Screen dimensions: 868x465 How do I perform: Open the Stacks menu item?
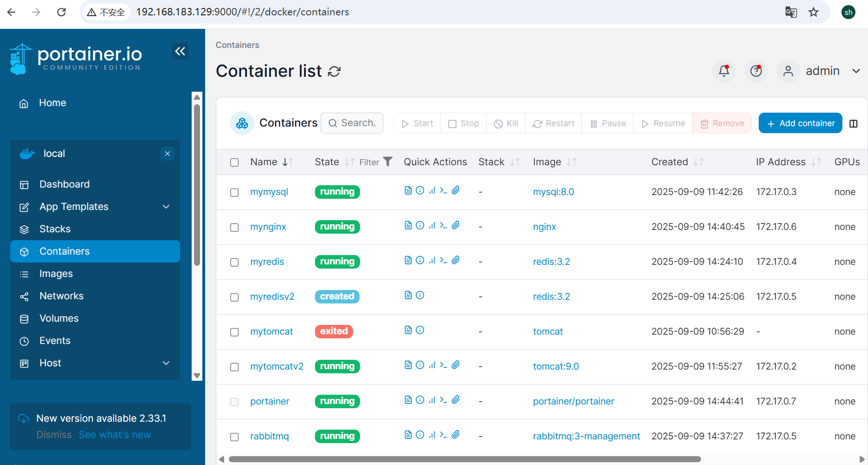95,229
